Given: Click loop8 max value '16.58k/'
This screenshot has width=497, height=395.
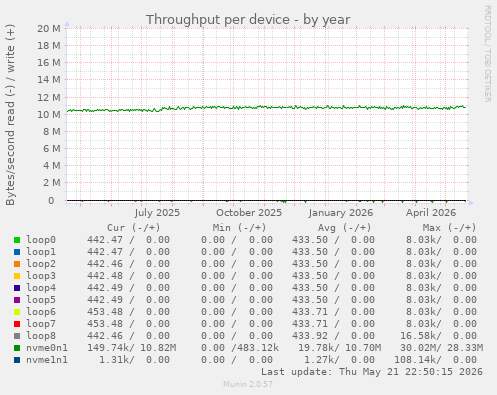Looking at the screenshot, I should pyautogui.click(x=421, y=336).
